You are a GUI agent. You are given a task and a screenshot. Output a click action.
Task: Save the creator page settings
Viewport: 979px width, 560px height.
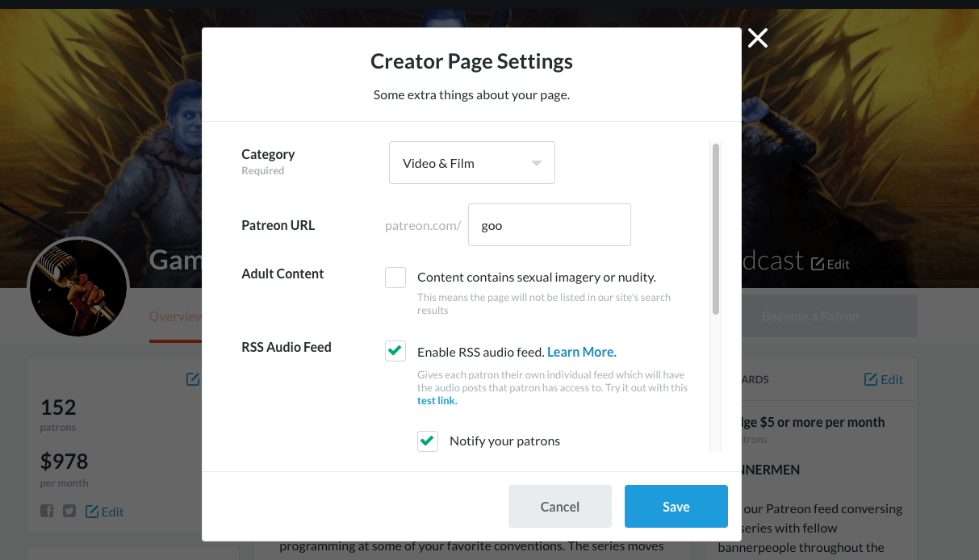tap(676, 507)
